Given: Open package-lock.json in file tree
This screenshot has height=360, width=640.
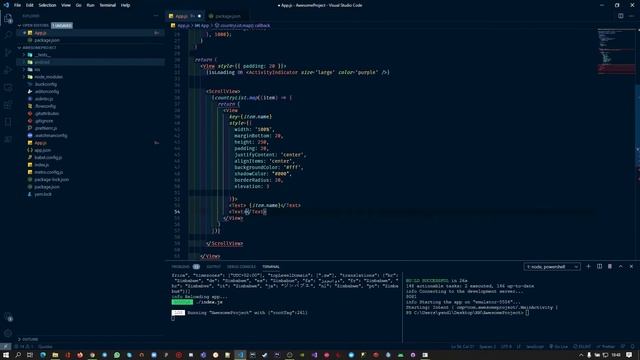Looking at the screenshot, I should coord(51,180).
